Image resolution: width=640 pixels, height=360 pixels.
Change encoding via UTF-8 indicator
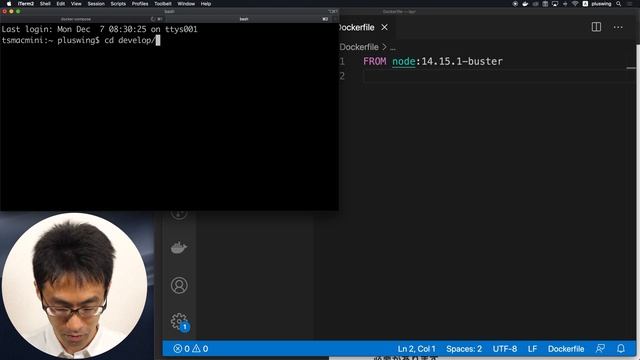pos(505,349)
